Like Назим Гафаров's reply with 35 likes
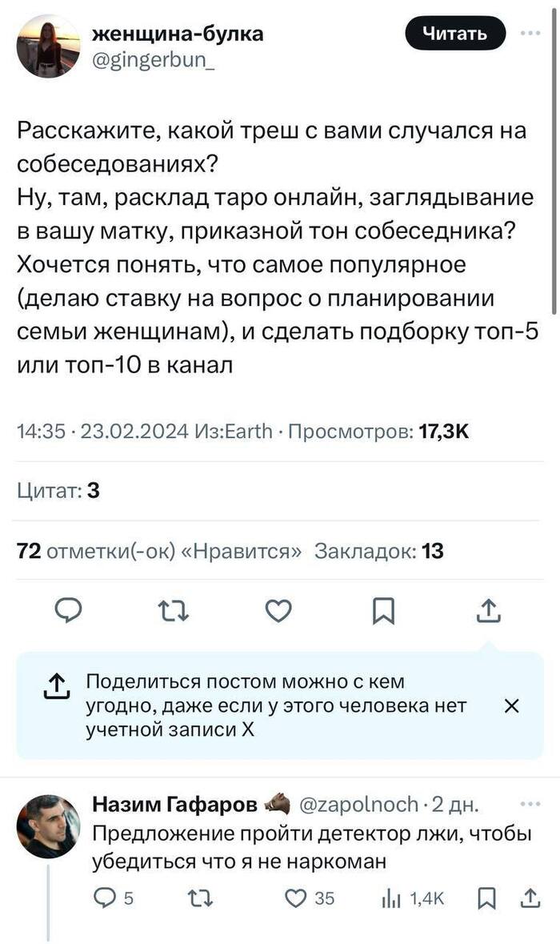 point(309,899)
